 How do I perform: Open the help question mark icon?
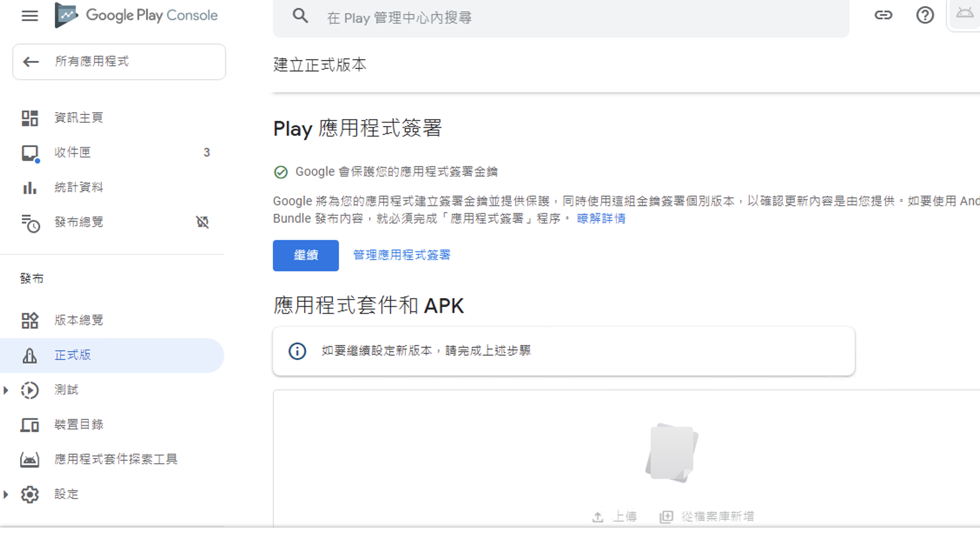pos(925,15)
